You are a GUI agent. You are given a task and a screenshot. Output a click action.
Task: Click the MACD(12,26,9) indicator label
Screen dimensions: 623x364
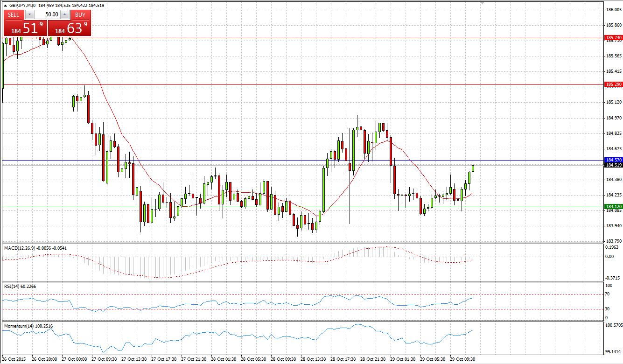[20, 248]
